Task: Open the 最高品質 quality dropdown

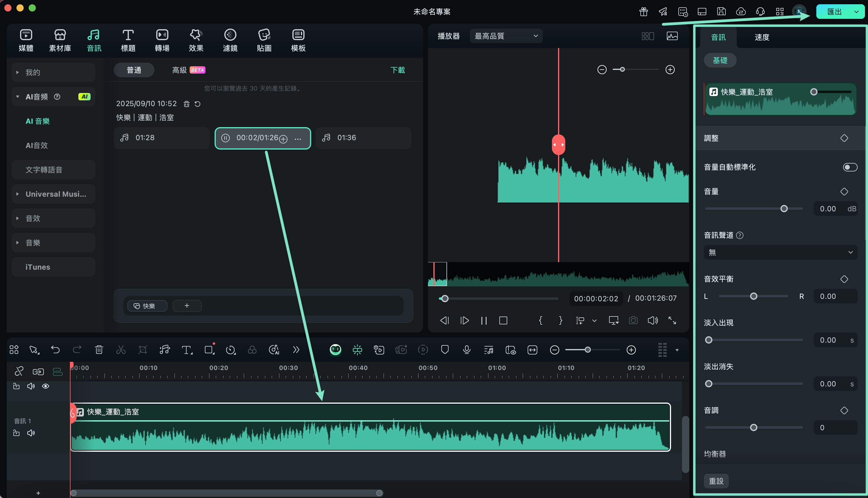Action: pyautogui.click(x=506, y=36)
